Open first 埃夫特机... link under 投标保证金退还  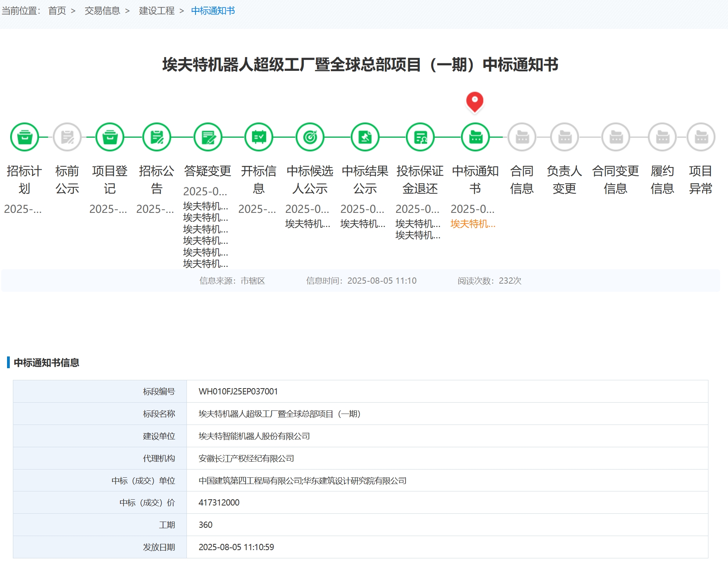[x=418, y=224]
